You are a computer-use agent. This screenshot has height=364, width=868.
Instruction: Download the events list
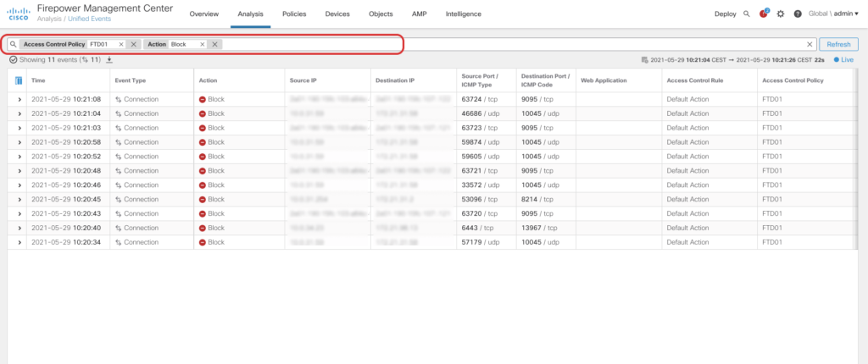[x=109, y=59]
